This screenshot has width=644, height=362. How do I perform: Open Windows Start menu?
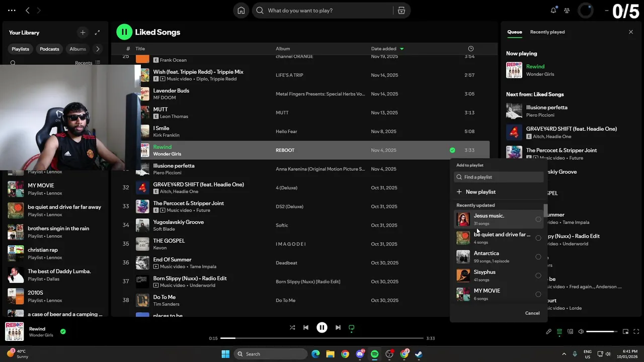tap(225, 354)
